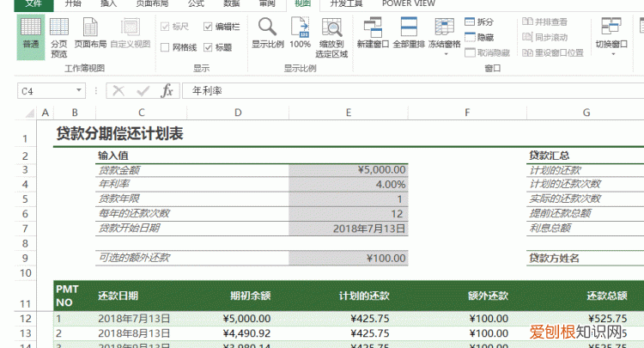Select column G header

coord(586,113)
